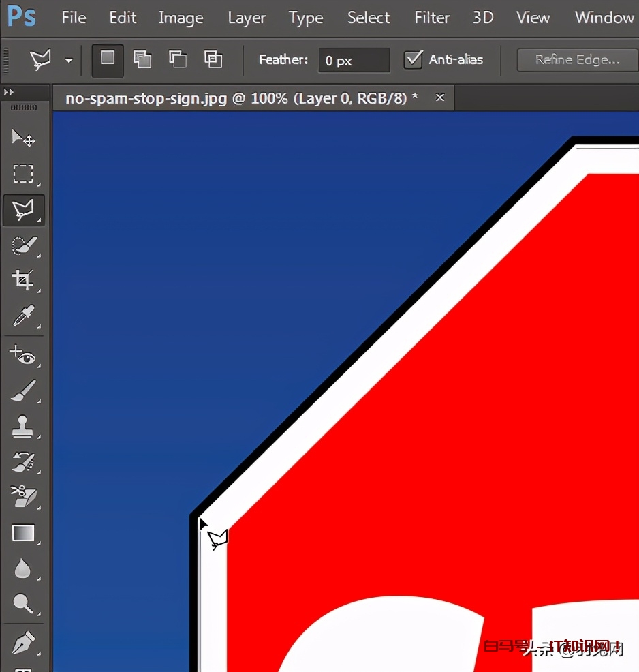
Task: Enable Add to Selection mode
Action: pos(142,59)
